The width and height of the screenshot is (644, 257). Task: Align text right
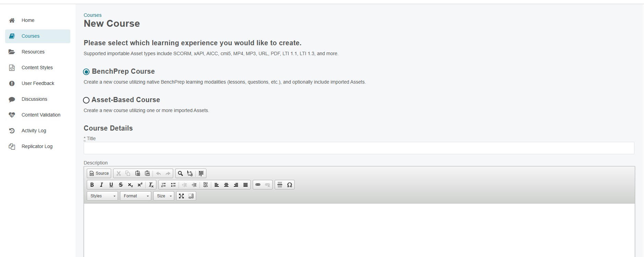(236, 185)
